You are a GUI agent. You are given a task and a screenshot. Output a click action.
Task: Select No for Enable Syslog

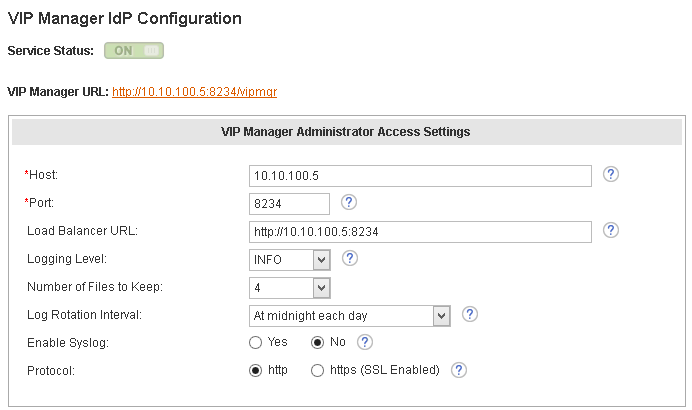pyautogui.click(x=318, y=342)
